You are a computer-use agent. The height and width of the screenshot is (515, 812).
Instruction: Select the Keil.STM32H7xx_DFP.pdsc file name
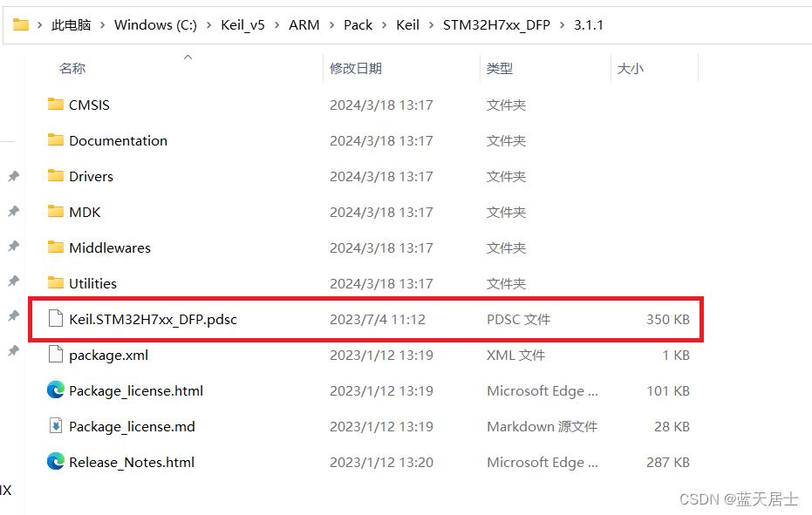154,319
